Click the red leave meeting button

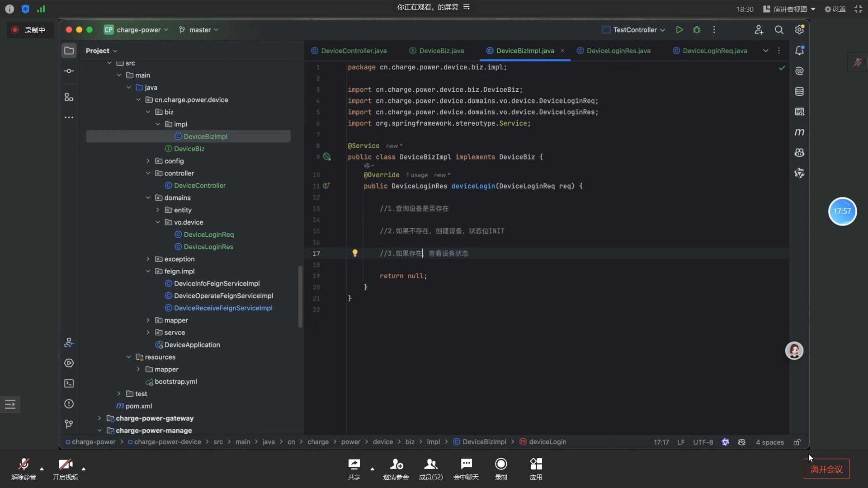[x=826, y=469]
